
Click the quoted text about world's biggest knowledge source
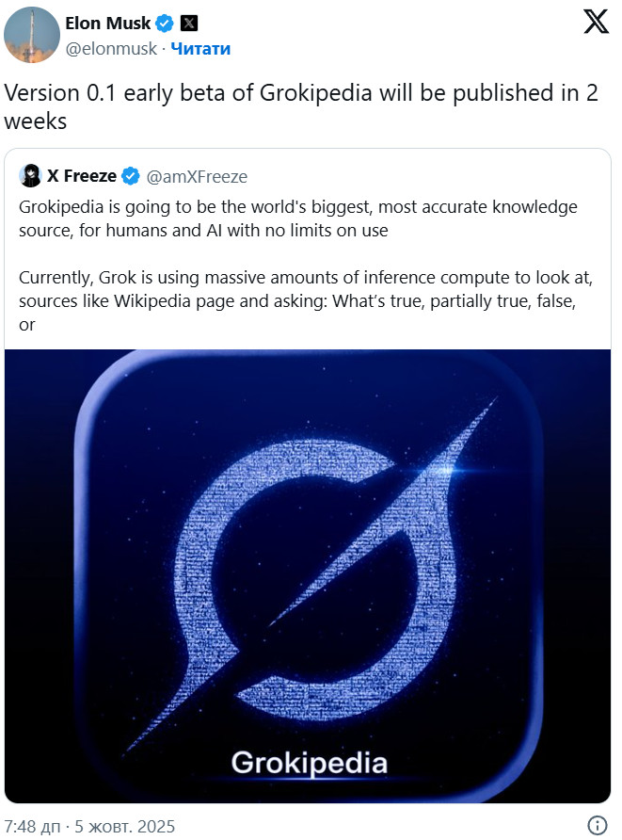298,218
